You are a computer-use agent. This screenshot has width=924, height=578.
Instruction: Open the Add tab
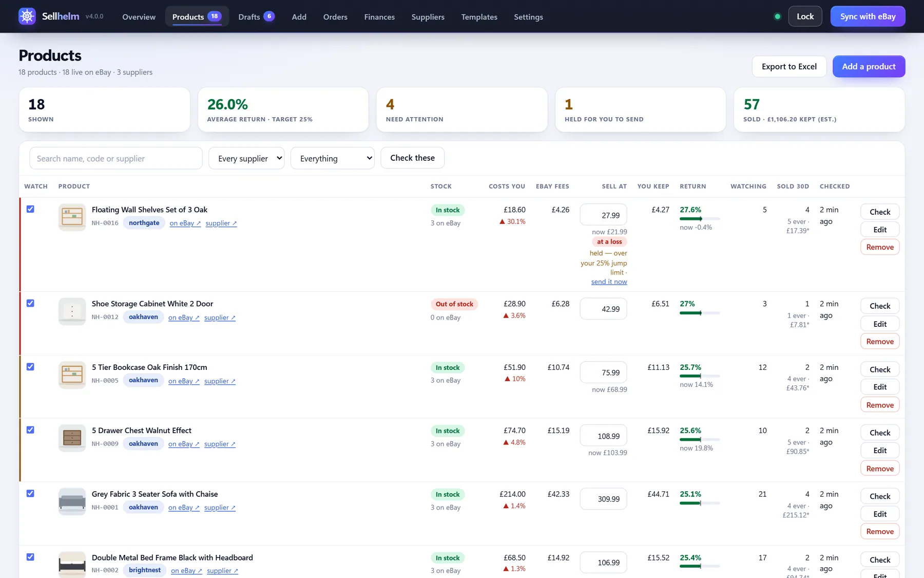click(299, 16)
